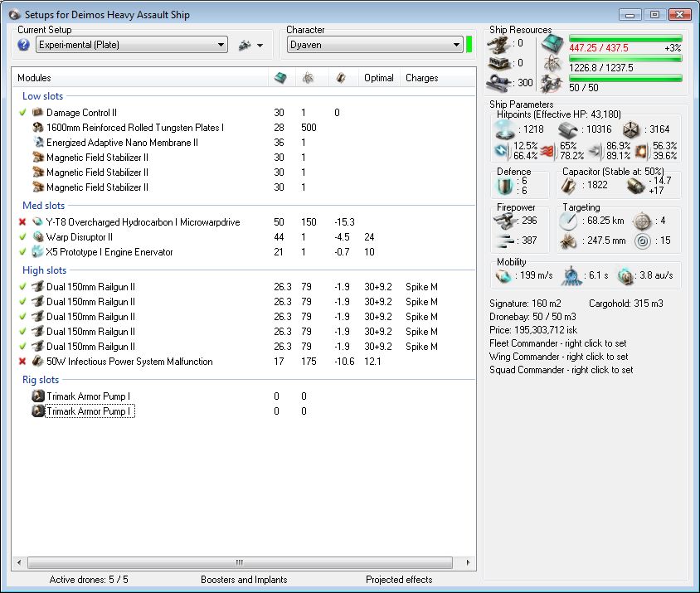Click the 1600mm Tungsten Plates module icon

(x=38, y=127)
